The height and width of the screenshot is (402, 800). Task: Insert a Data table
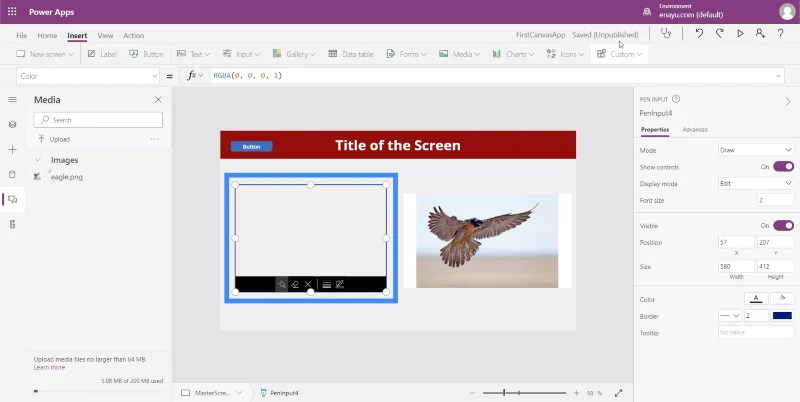pyautogui.click(x=351, y=54)
